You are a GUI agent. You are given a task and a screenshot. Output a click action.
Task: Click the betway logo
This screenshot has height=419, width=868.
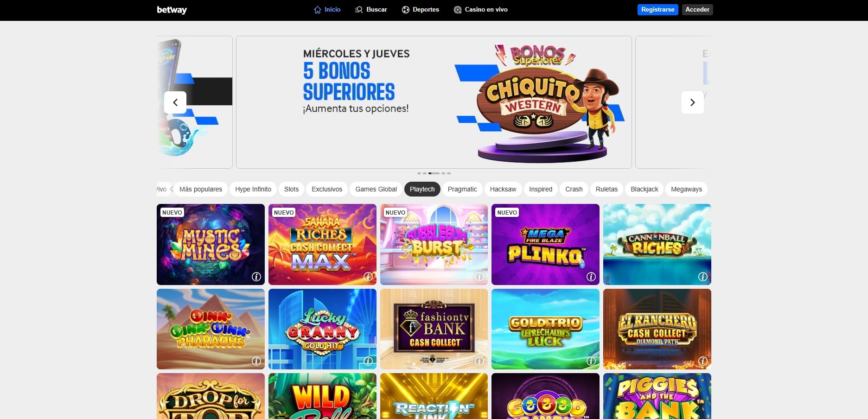(x=172, y=10)
